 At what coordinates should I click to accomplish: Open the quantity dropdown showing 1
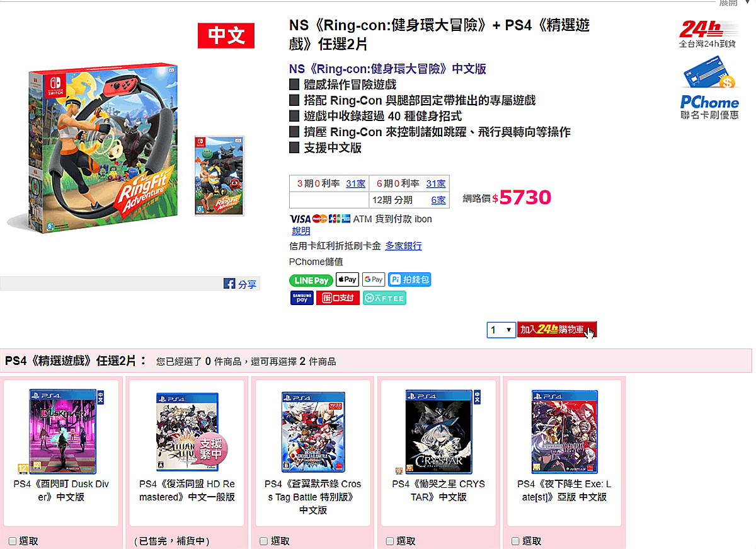tap(501, 330)
